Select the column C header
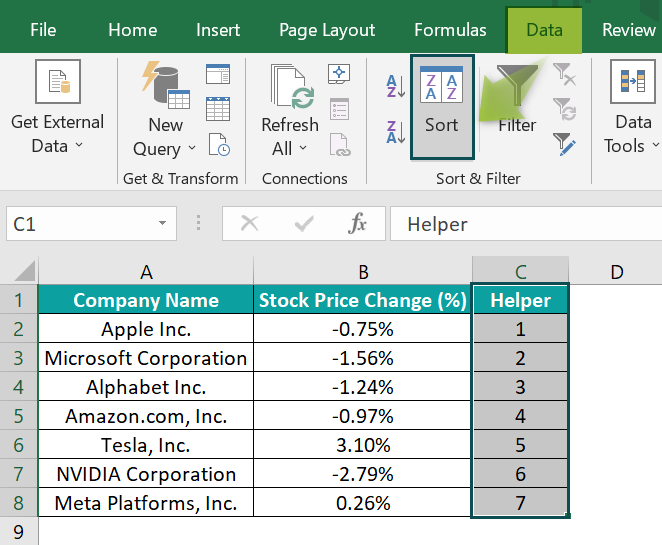 (521, 271)
